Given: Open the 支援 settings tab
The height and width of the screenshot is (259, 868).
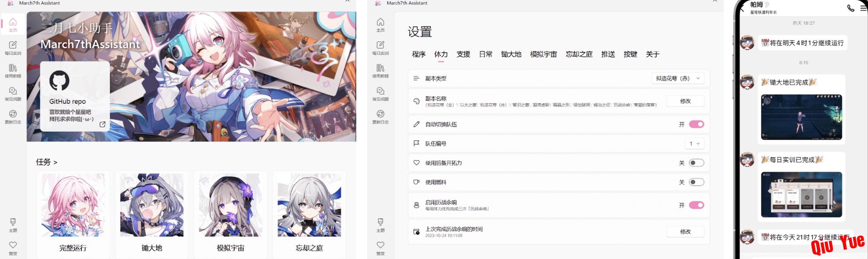Looking at the screenshot, I should click(464, 54).
